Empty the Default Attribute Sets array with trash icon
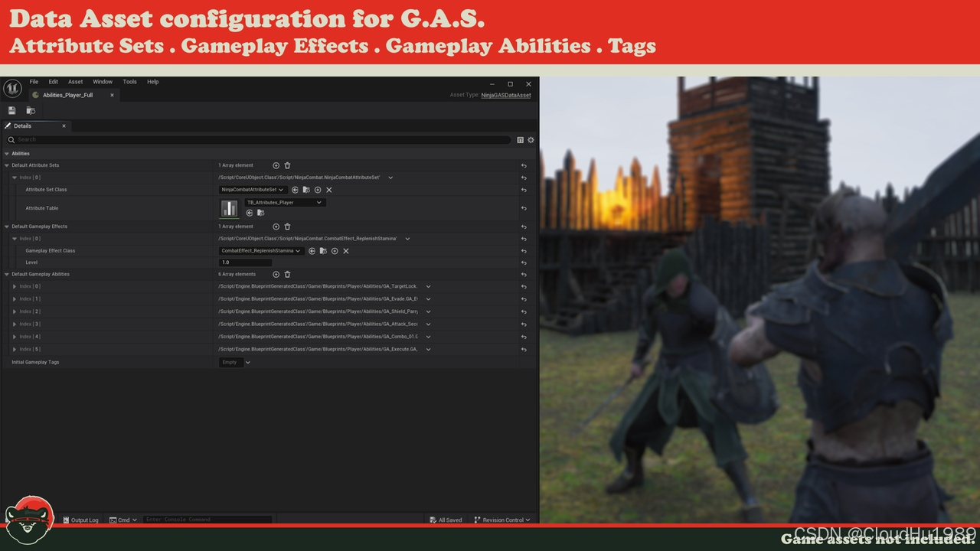 tap(287, 165)
